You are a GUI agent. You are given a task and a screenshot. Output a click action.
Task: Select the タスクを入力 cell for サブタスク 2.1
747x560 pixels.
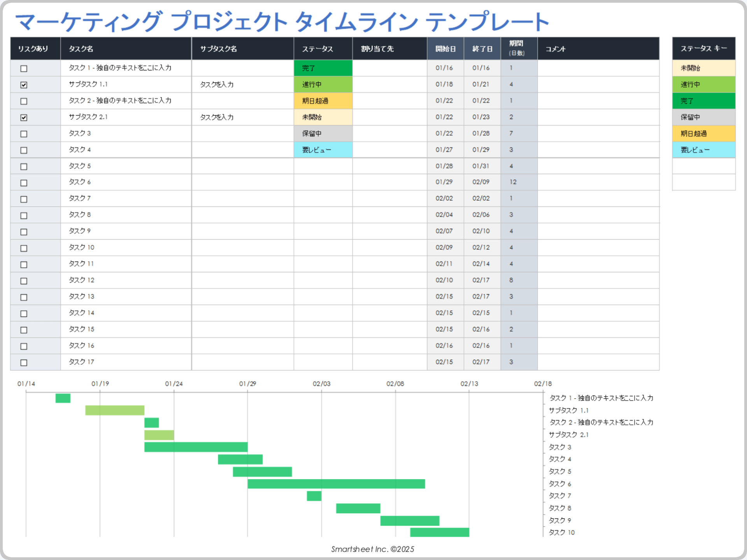pyautogui.click(x=243, y=117)
